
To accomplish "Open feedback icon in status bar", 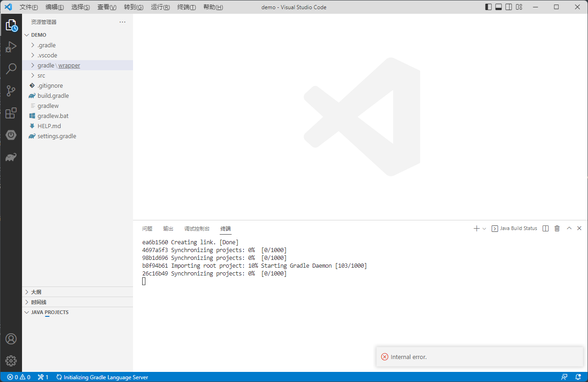I will (564, 377).
